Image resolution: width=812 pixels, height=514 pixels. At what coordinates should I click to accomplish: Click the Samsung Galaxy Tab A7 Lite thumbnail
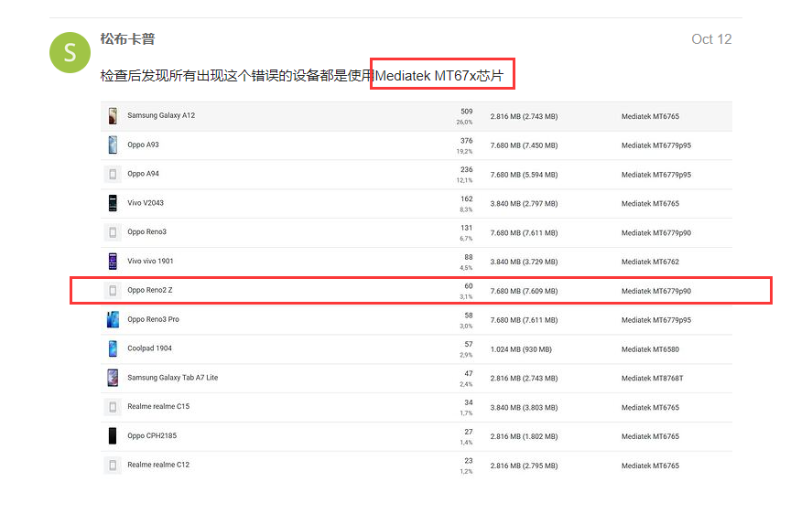pos(113,378)
